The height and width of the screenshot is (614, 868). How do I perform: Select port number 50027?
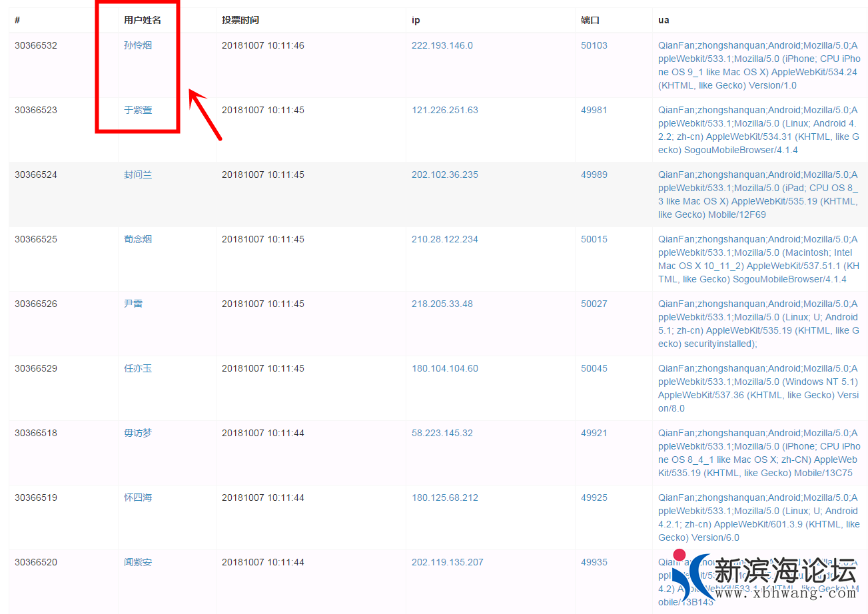[594, 304]
